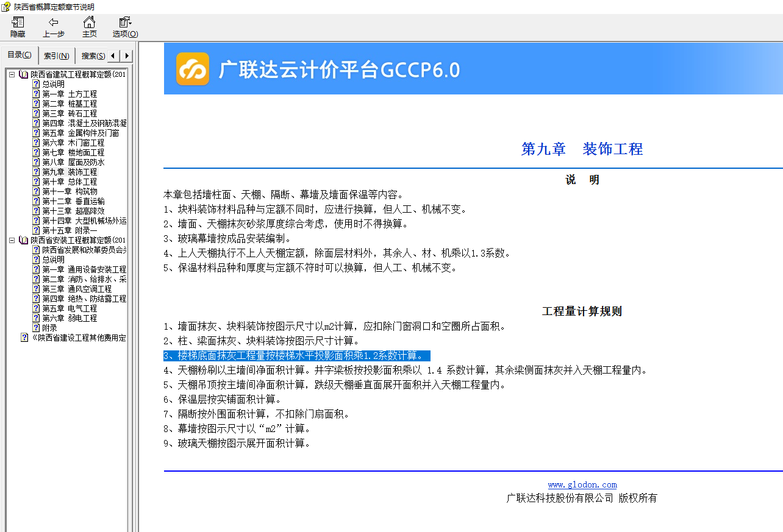Screen dimensions: 783x532
Task: Click the GCCP6.0 cloud logo in the banner
Action: (x=193, y=69)
